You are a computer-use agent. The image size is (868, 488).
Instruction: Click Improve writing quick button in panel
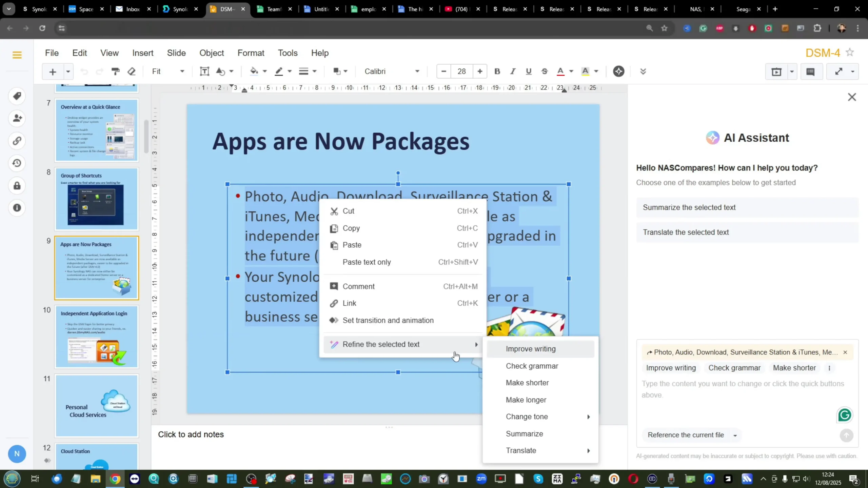pos(671,368)
